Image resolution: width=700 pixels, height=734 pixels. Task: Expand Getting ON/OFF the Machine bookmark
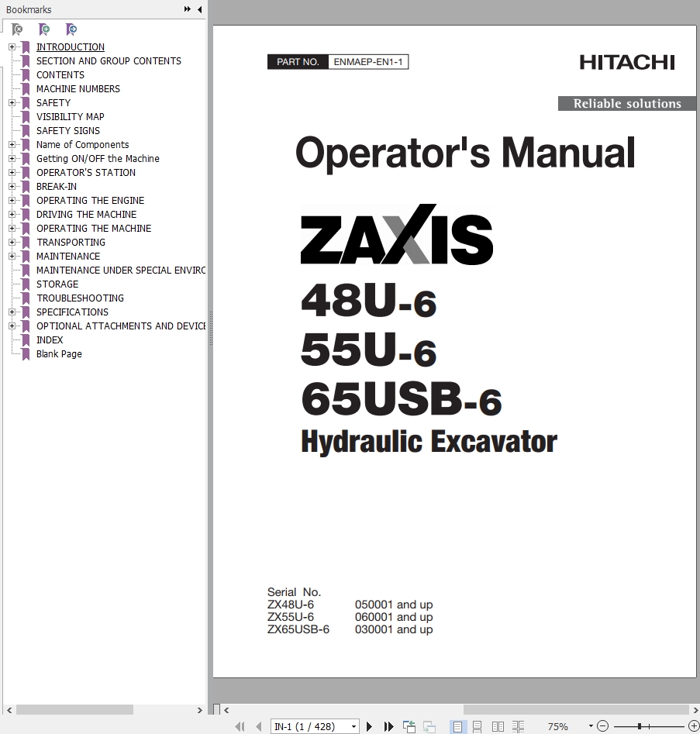(x=12, y=159)
